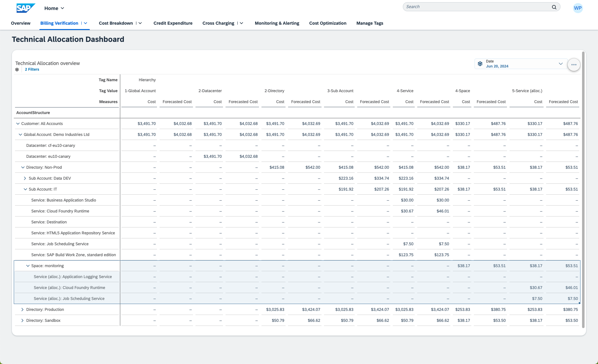Viewport: 598px width, 364px height.
Task: Open the Cross Charging dropdown arrow
Action: (241, 23)
